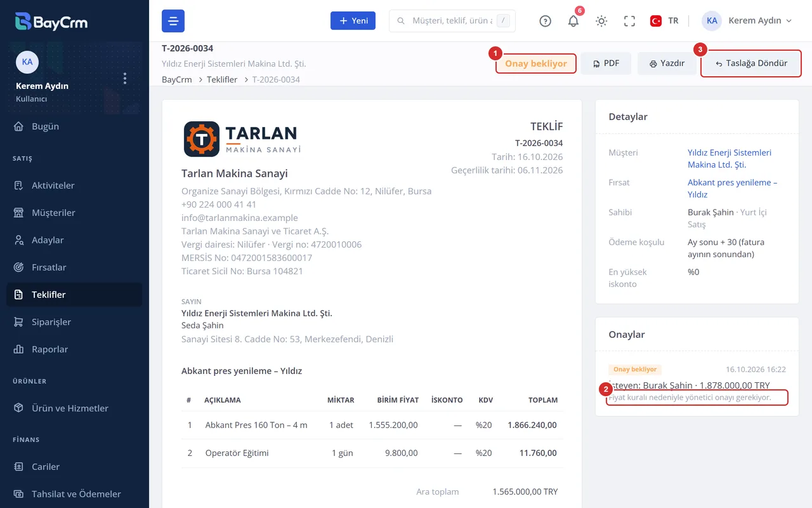Click the email info@tarlanmakina.example
812x508 pixels.
click(240, 218)
